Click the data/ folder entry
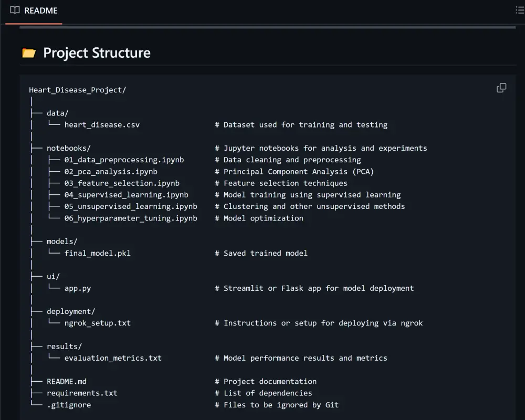This screenshot has height=420, width=525. tap(58, 113)
